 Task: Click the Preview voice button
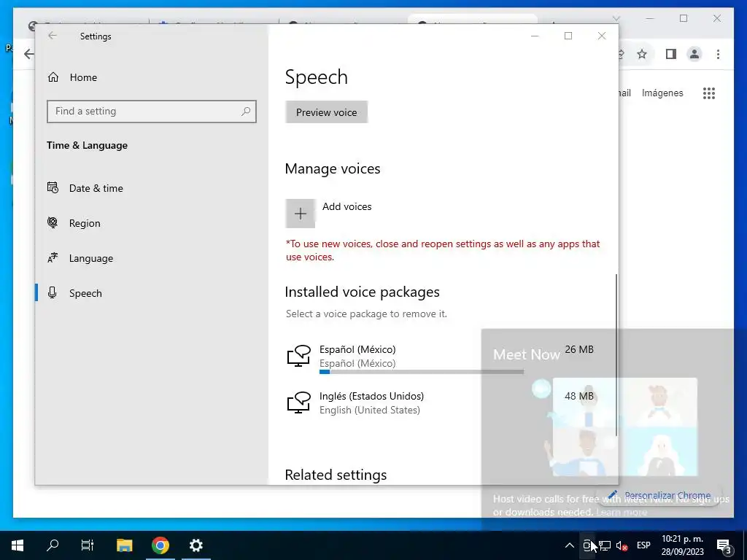click(x=326, y=112)
